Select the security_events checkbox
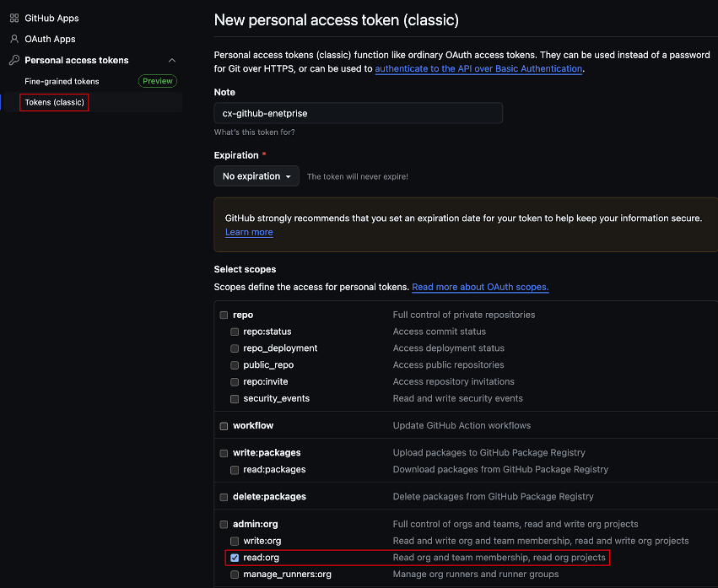The width and height of the screenshot is (718, 588). 235,399
